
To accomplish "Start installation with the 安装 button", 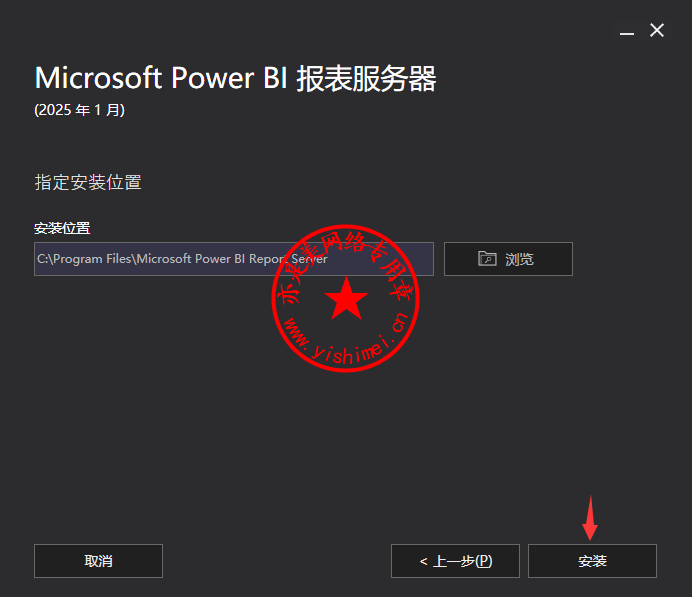I will 592,561.
